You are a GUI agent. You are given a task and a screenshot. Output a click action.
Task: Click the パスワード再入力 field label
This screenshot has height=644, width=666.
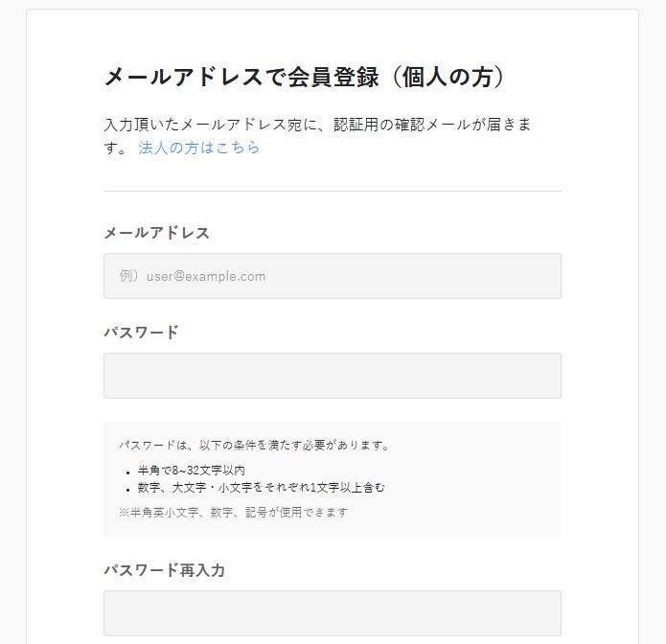164,570
